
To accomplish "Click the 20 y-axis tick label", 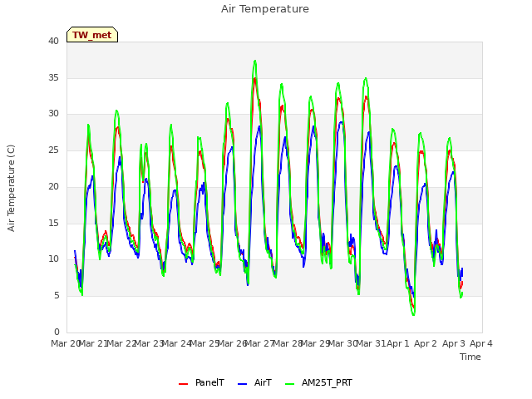I will pos(53,186).
